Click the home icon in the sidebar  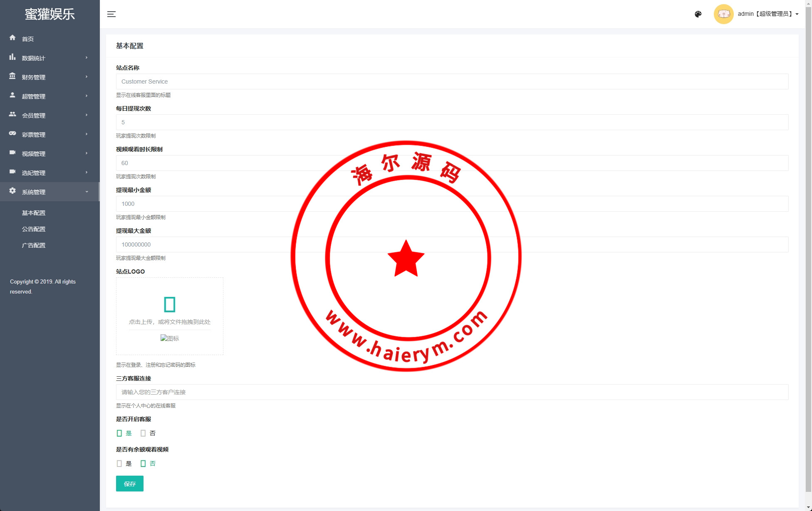(x=12, y=38)
